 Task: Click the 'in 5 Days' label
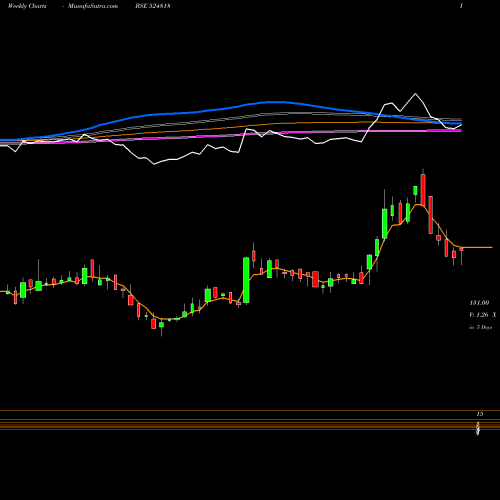pos(481,327)
